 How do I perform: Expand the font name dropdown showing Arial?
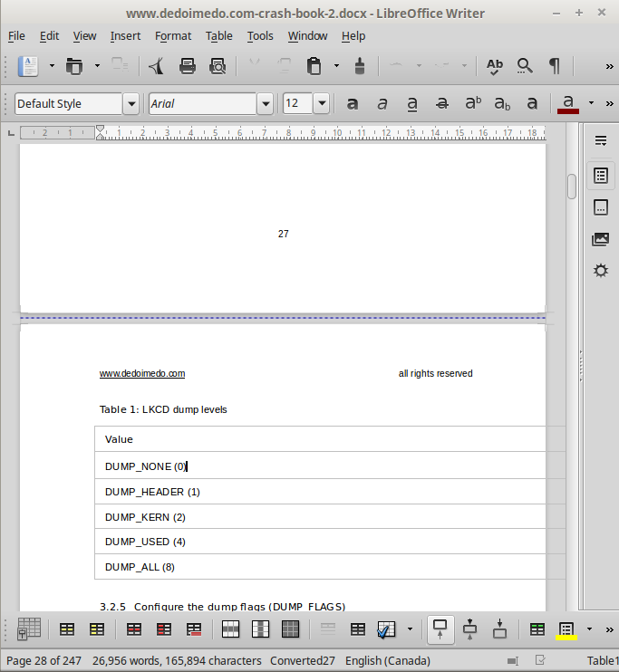[266, 104]
